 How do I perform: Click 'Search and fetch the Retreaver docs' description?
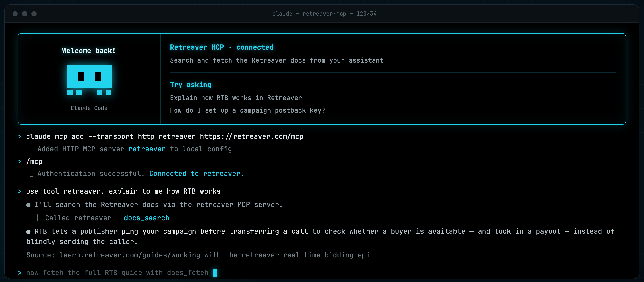277,60
